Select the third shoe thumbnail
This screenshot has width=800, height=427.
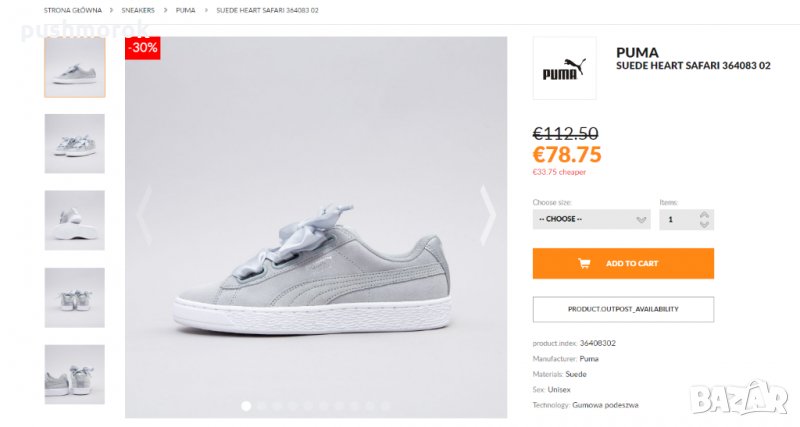(75, 220)
